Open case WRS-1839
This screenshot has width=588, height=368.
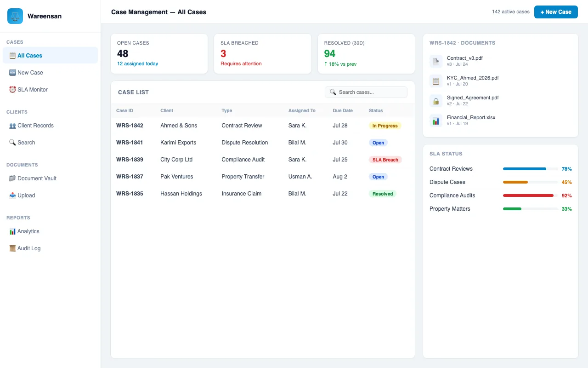(263, 160)
